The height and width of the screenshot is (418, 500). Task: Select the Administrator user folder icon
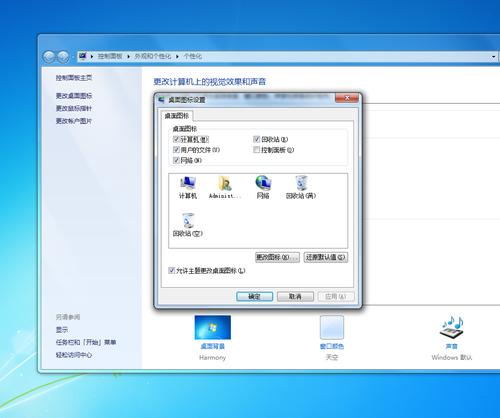tap(225, 188)
